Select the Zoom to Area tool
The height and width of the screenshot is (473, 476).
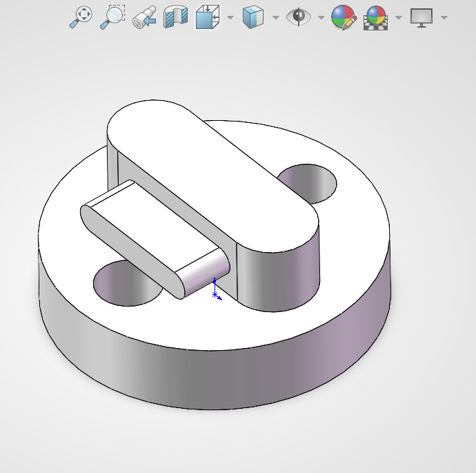click(x=112, y=17)
